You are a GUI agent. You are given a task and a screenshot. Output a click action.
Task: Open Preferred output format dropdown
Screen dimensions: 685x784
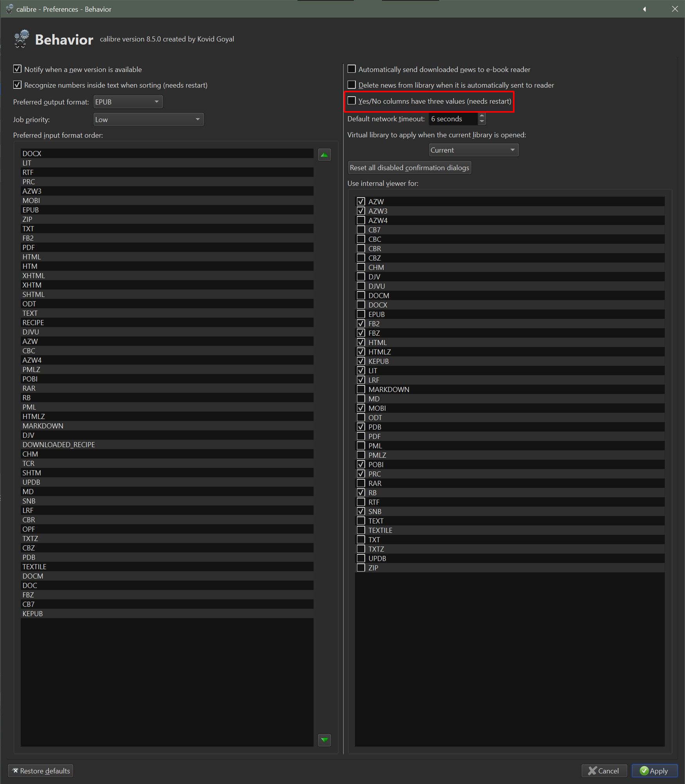point(128,102)
